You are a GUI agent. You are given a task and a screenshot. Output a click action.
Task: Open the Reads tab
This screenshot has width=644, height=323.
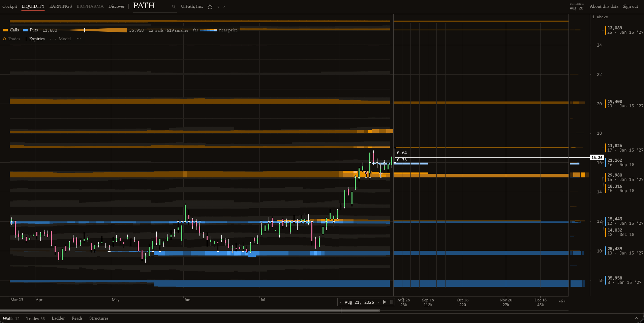(x=77, y=318)
